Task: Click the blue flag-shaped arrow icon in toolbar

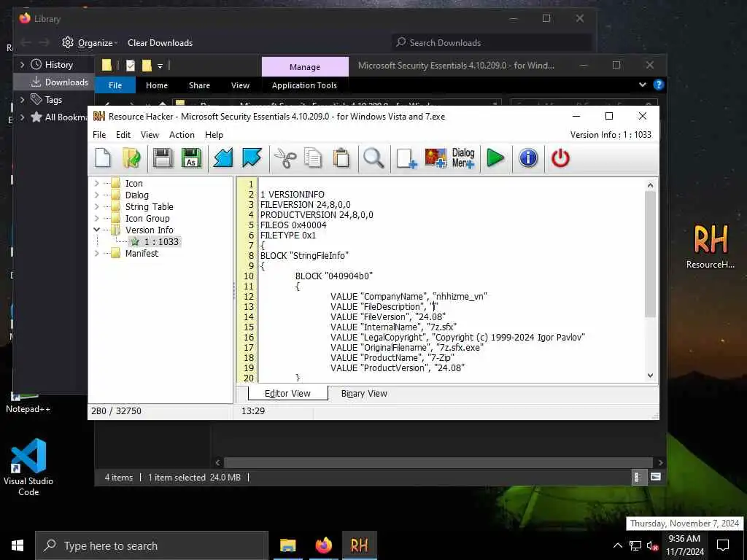Action: tap(252, 158)
